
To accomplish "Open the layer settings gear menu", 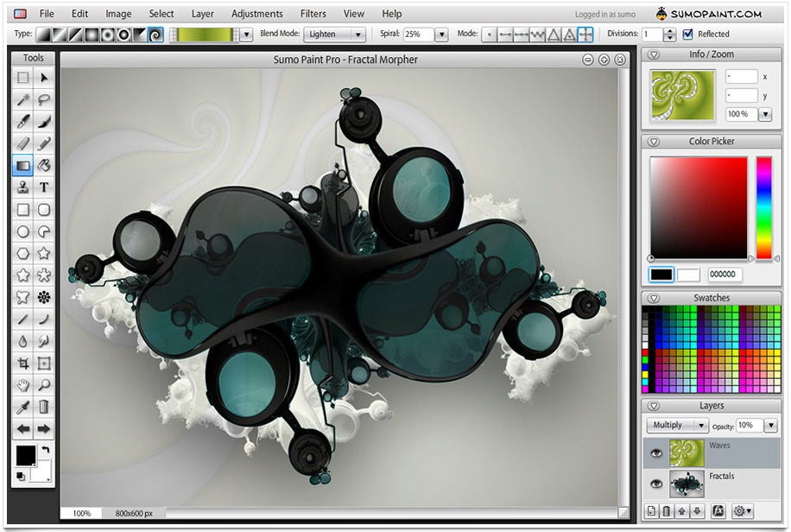I will pos(739,510).
